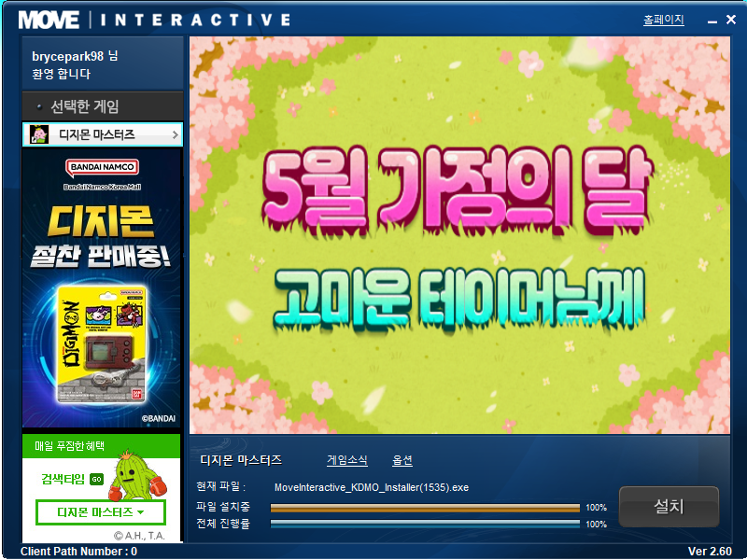Click the MoveInteractive_KDMO_Installer(1535).exe filename
The height and width of the screenshot is (560, 747).
point(372,487)
